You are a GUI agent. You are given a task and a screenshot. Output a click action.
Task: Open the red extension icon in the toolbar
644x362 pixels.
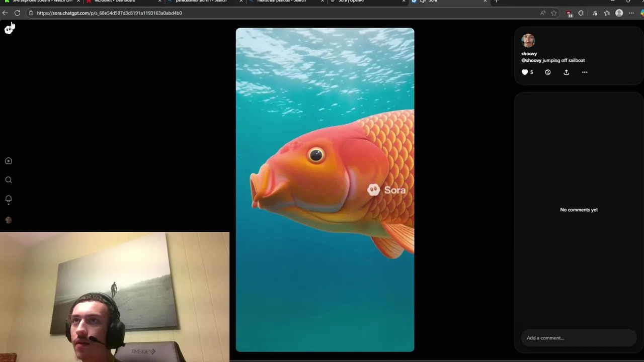tap(569, 14)
